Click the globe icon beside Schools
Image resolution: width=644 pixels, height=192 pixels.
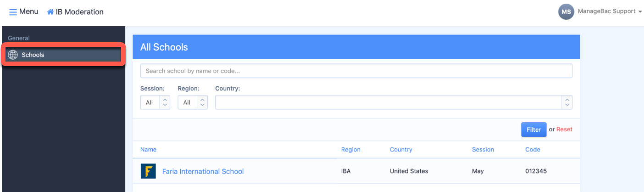[x=13, y=55]
